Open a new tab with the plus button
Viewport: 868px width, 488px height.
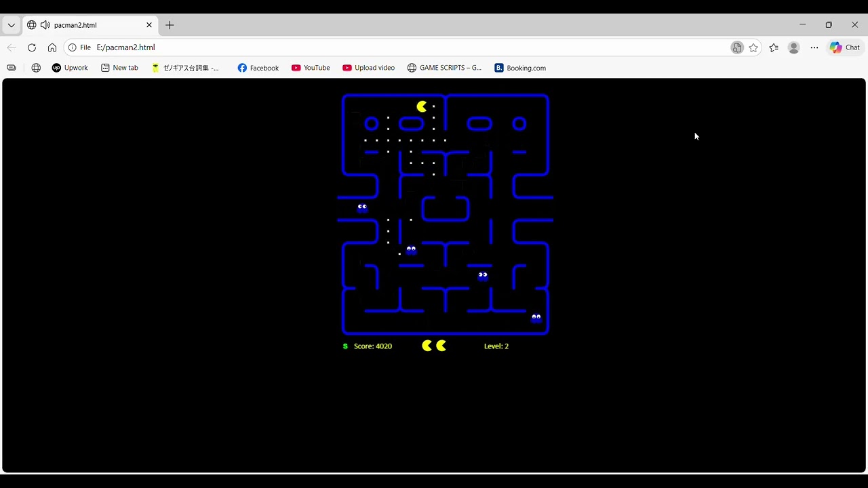pos(170,25)
